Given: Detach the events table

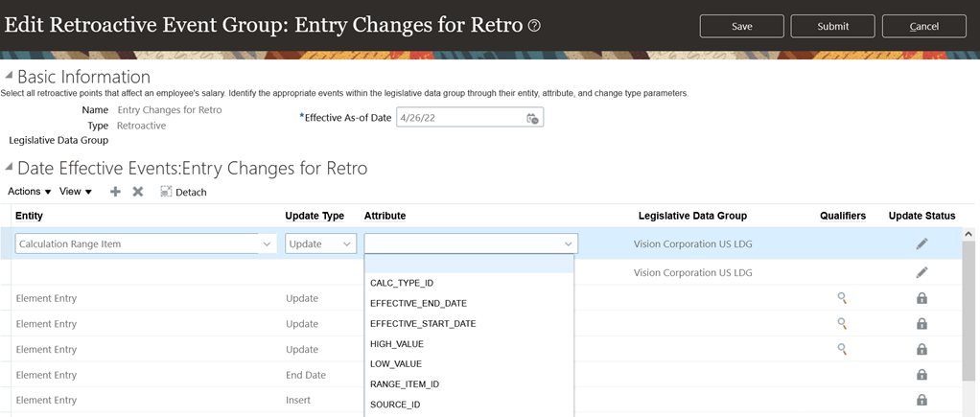Looking at the screenshot, I should point(183,192).
